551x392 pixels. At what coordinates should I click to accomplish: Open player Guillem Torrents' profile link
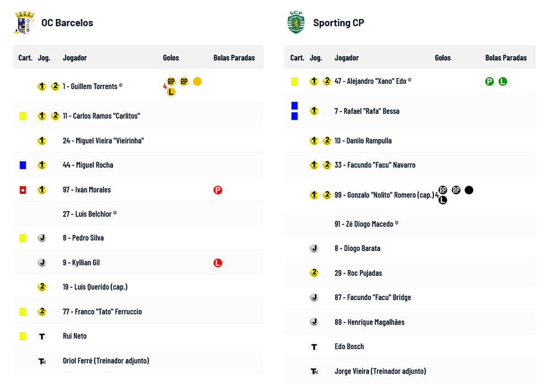point(90,86)
